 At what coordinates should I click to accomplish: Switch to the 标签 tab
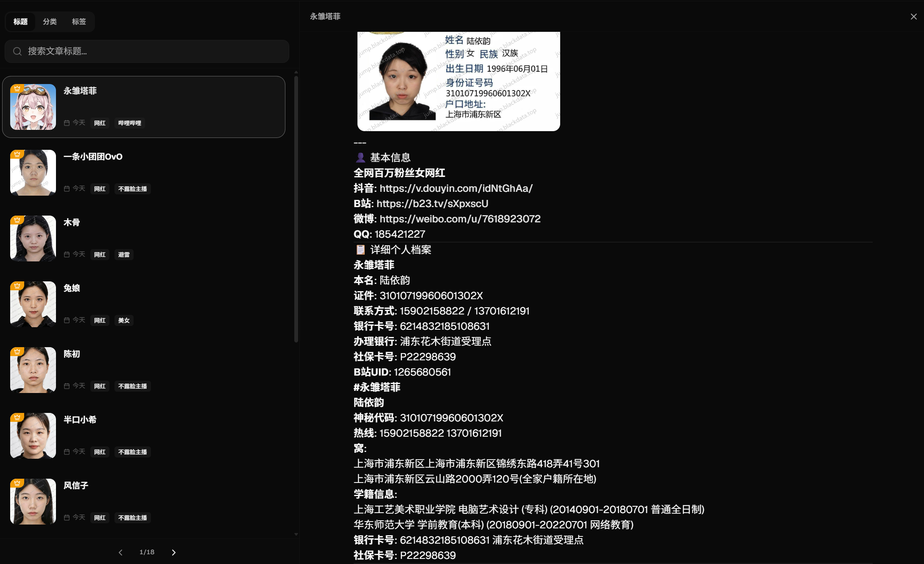tap(79, 22)
